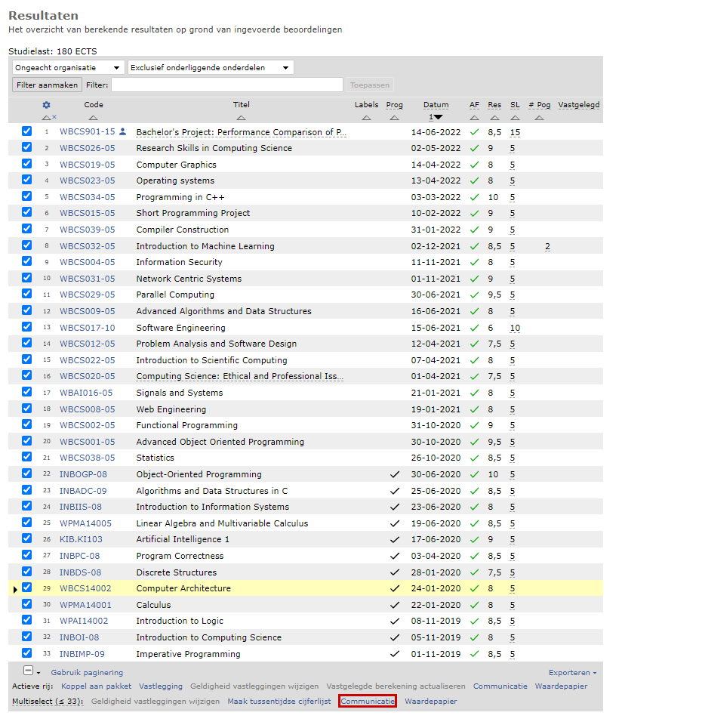Screen dimensions: 702x728
Task: Click inside the Filter text field
Action: pos(226,84)
